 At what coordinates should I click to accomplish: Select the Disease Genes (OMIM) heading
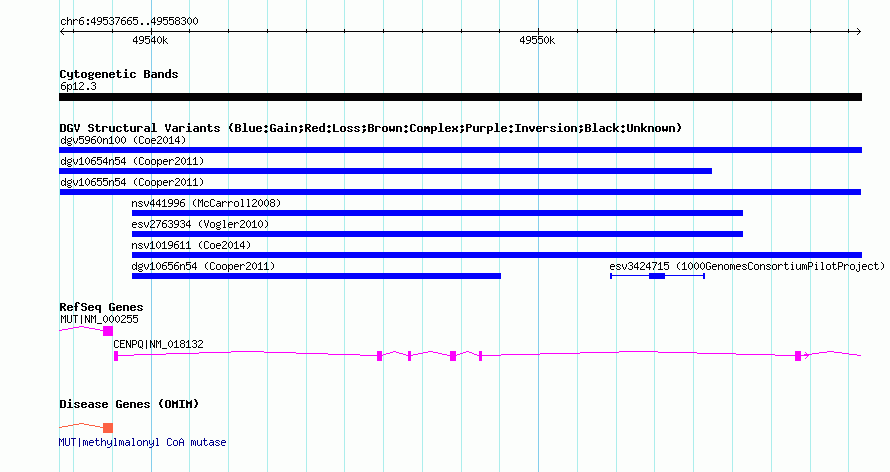pyautogui.click(x=129, y=404)
